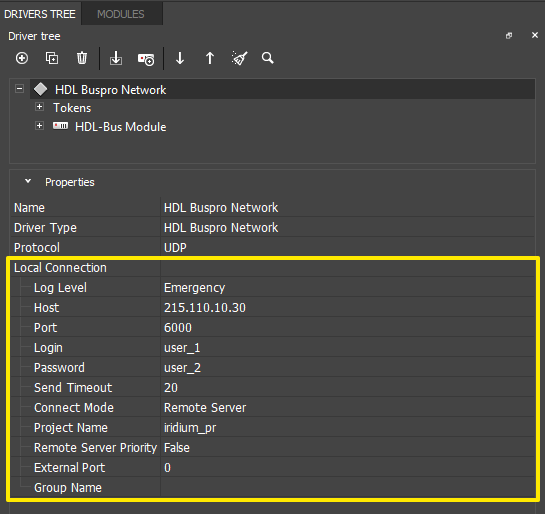Click the add device module icon

(146, 59)
